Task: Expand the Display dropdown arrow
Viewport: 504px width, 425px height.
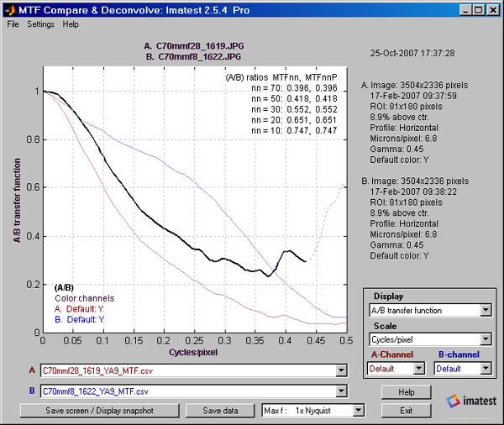Action: pos(486,310)
